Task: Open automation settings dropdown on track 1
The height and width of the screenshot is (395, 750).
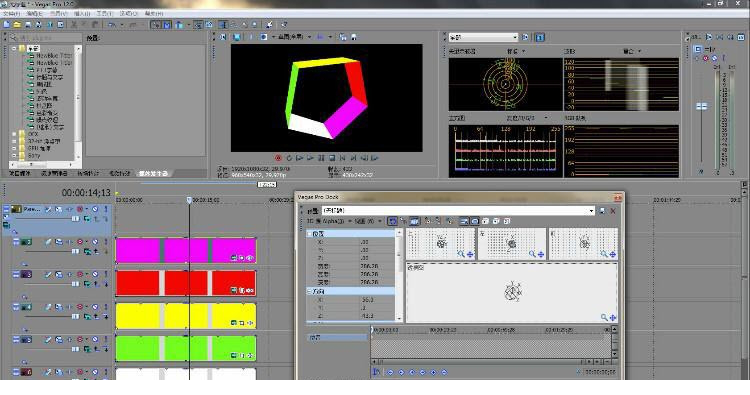Action: coord(87,209)
